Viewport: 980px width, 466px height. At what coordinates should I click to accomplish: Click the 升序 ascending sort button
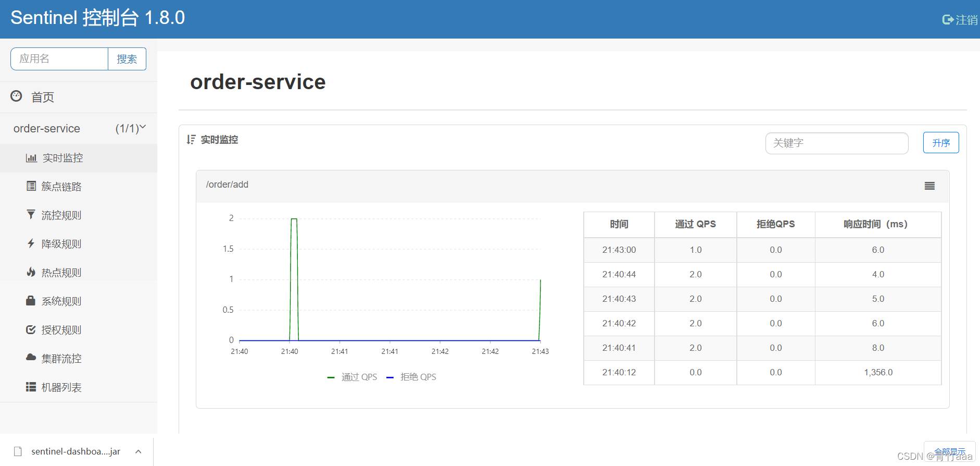(x=941, y=143)
